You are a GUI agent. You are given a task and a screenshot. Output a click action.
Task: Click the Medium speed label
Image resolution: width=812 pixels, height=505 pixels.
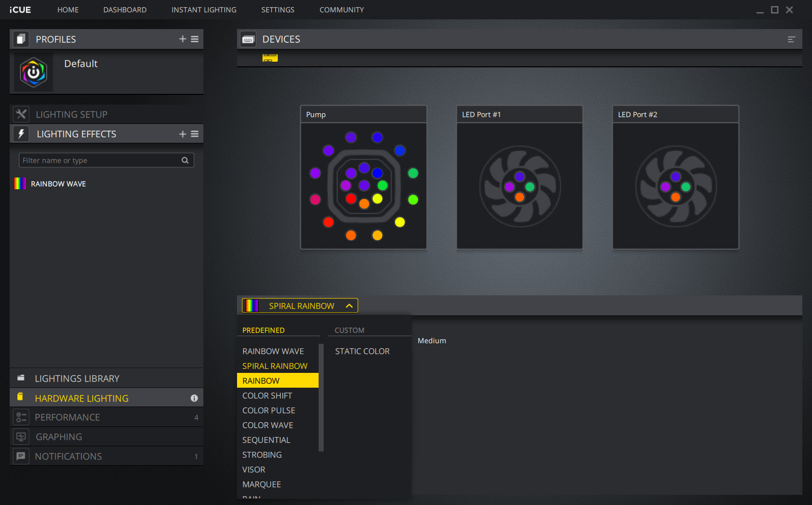432,341
